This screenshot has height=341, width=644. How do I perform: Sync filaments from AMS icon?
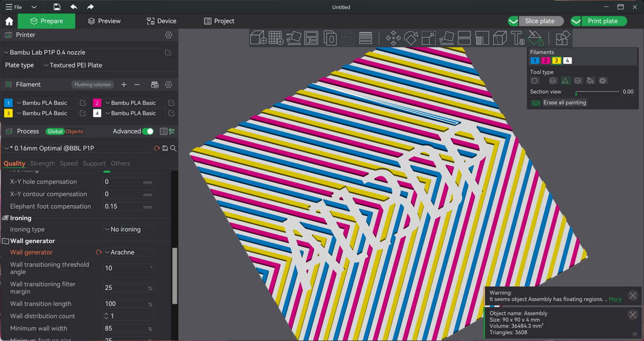tap(155, 85)
